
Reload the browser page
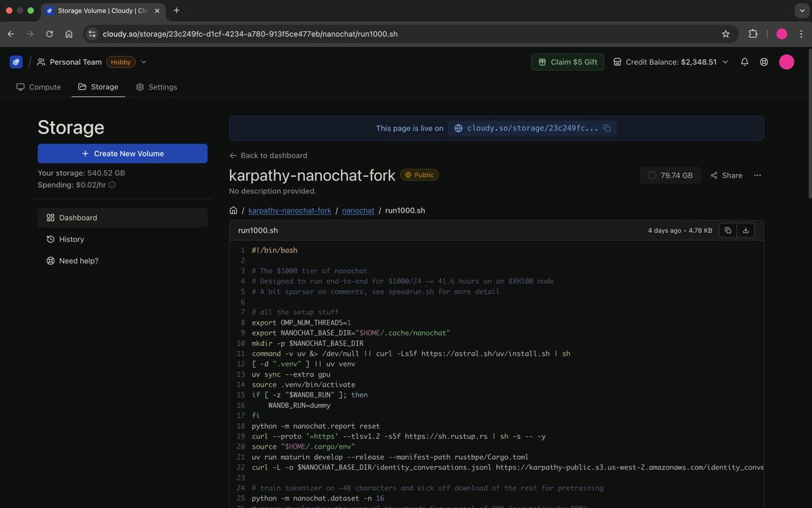coord(49,34)
